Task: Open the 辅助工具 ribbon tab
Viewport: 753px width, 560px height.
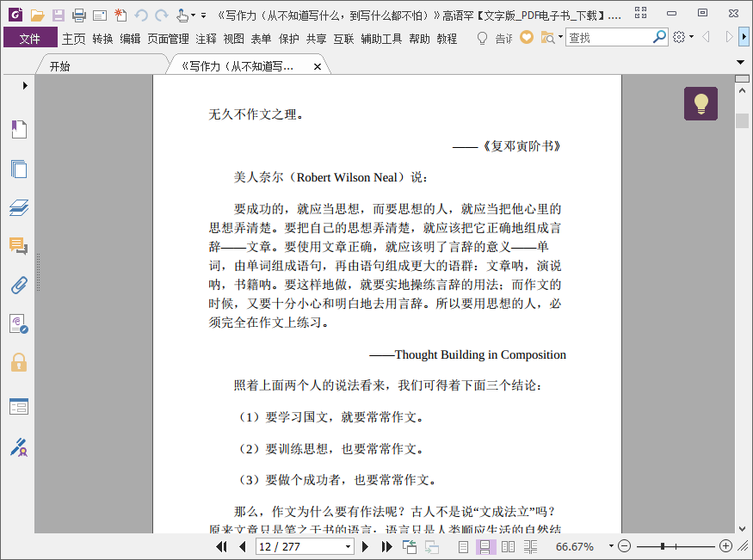Action: pyautogui.click(x=381, y=39)
